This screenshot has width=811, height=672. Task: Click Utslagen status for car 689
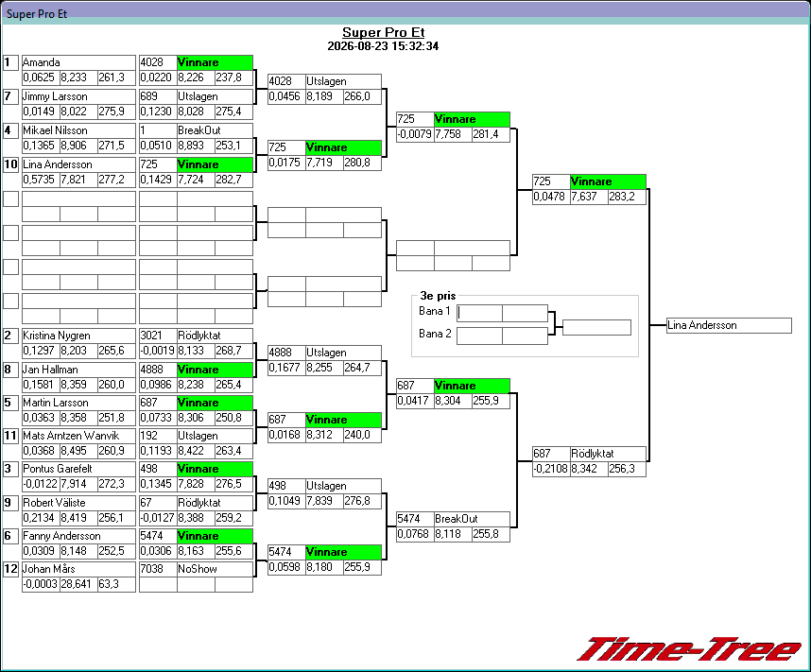pyautogui.click(x=215, y=96)
